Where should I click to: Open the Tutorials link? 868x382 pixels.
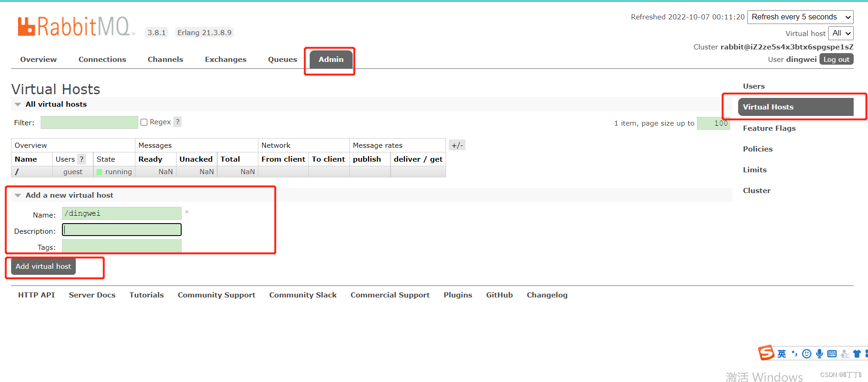pos(147,295)
